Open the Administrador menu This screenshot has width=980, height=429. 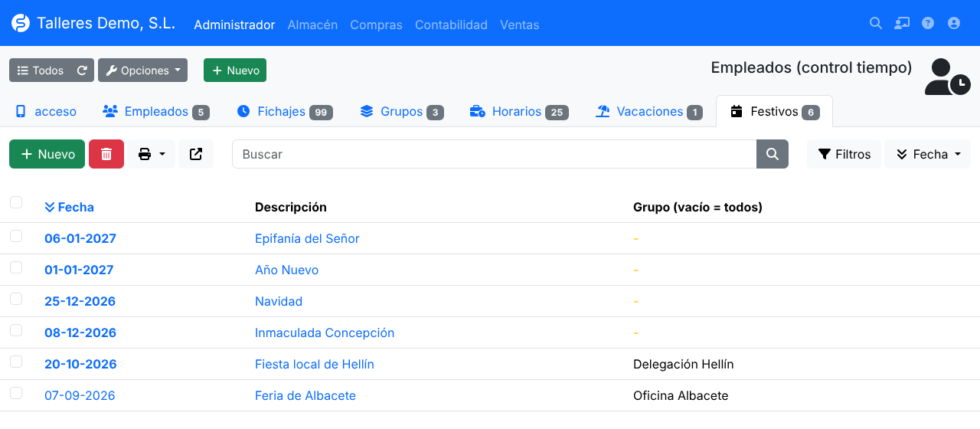234,25
